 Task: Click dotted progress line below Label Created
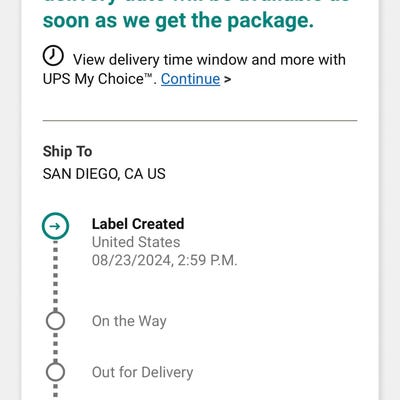[x=55, y=275]
